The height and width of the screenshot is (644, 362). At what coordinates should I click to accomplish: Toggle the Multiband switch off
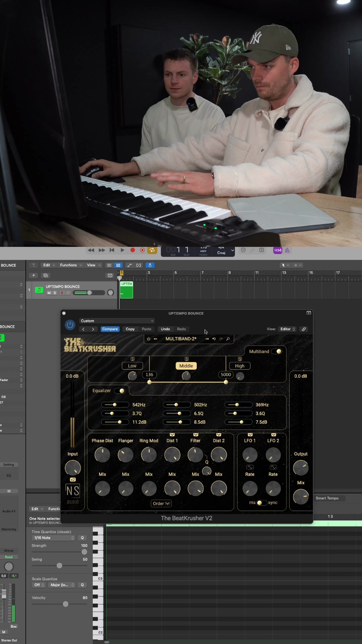[x=277, y=352]
